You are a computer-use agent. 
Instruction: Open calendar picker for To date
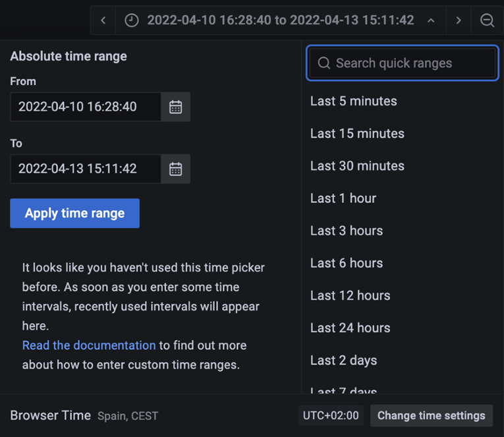tap(175, 169)
